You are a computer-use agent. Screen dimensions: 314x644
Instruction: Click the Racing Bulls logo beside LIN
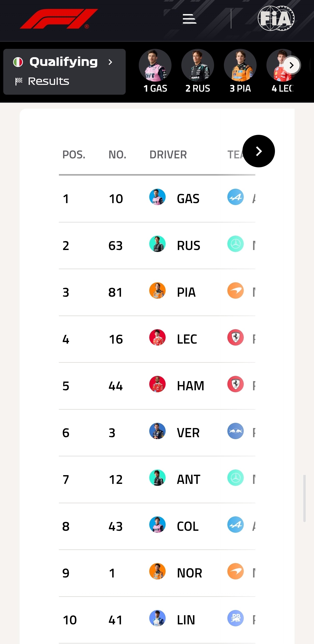click(235, 618)
